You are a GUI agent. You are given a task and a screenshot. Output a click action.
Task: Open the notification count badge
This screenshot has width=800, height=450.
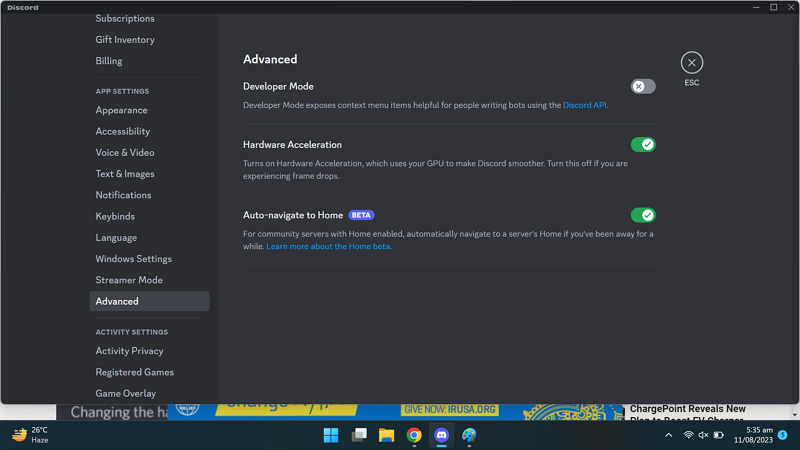click(x=783, y=435)
